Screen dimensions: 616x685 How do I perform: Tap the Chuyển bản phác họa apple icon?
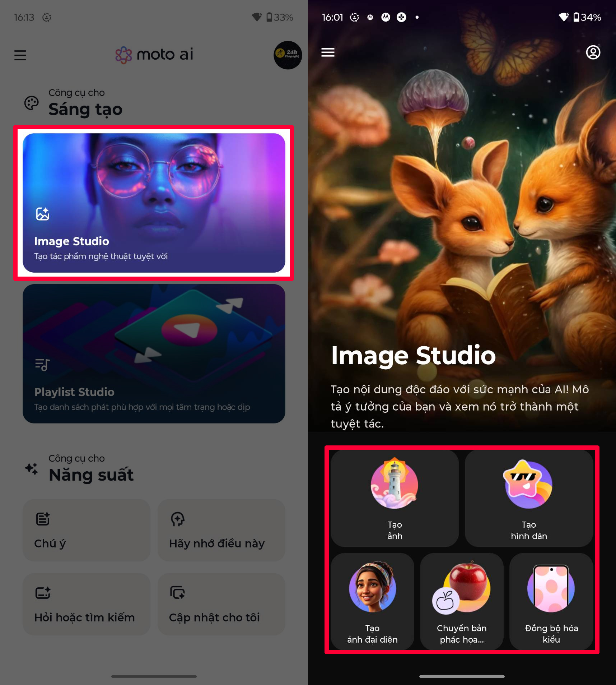pos(462,587)
